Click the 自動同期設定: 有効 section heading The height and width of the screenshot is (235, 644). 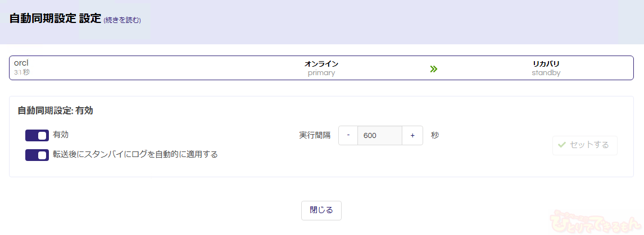pyautogui.click(x=55, y=110)
